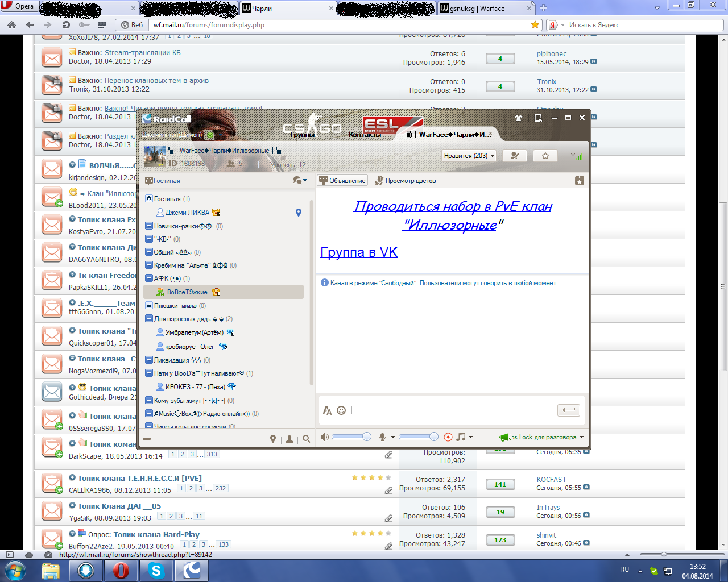The height and width of the screenshot is (582, 728).
Task: Search channels with the magnifier icon
Action: pos(307,439)
